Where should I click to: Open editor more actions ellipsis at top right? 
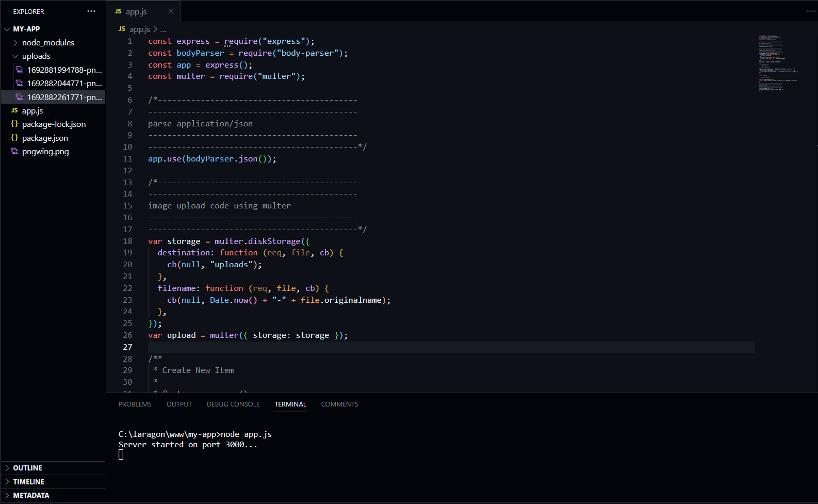[x=811, y=11]
